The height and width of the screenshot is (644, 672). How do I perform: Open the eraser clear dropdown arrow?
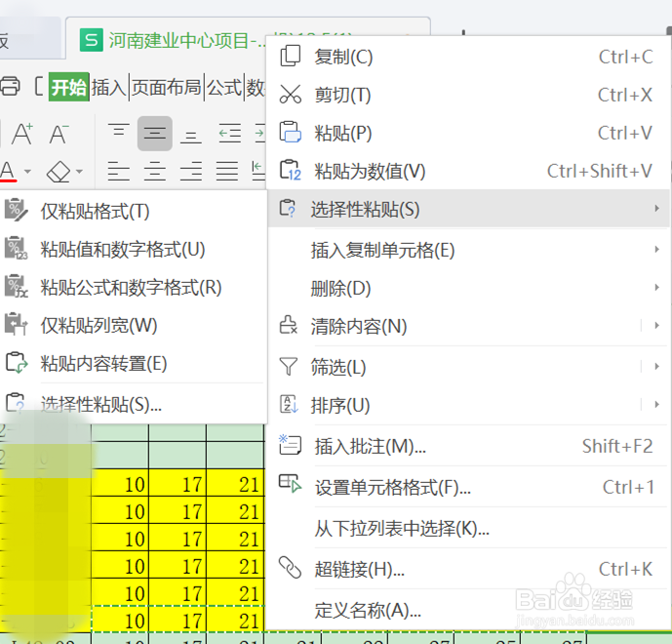(79, 172)
